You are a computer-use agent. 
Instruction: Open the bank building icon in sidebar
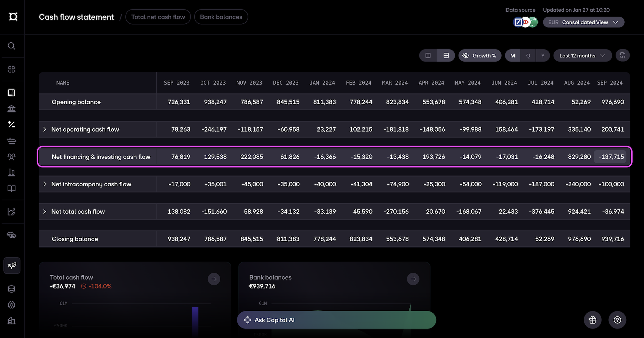(x=12, y=109)
